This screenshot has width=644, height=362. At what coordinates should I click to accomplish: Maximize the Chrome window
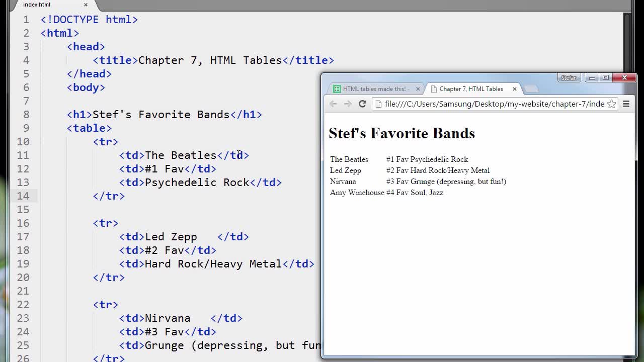[606, 78]
